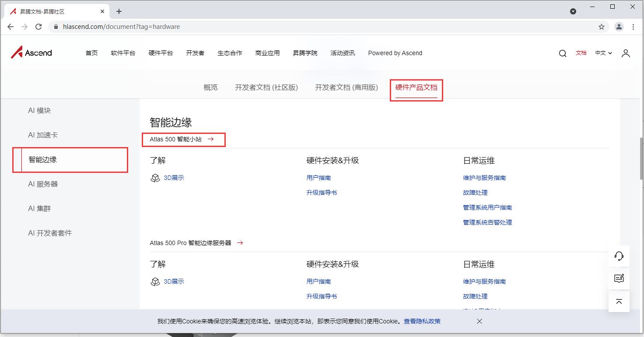Open the 开发者 navigation menu
The width and height of the screenshot is (644, 337).
pos(195,53)
